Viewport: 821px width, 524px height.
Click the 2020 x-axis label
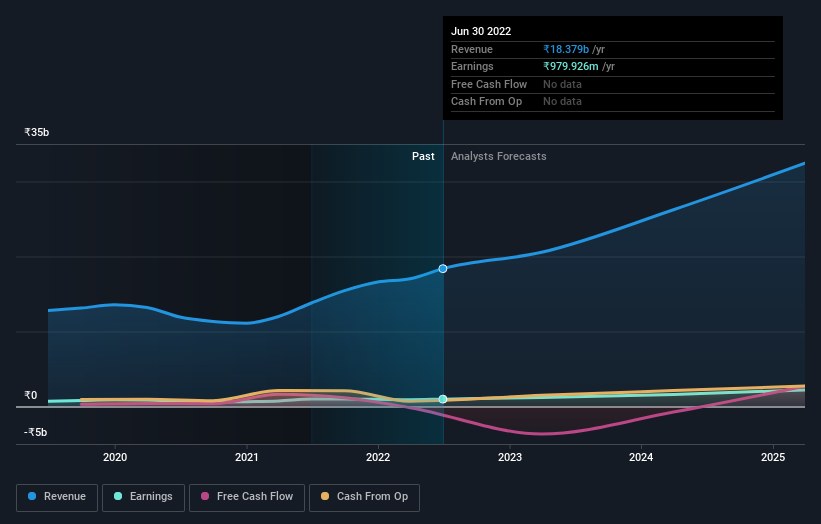click(115, 457)
